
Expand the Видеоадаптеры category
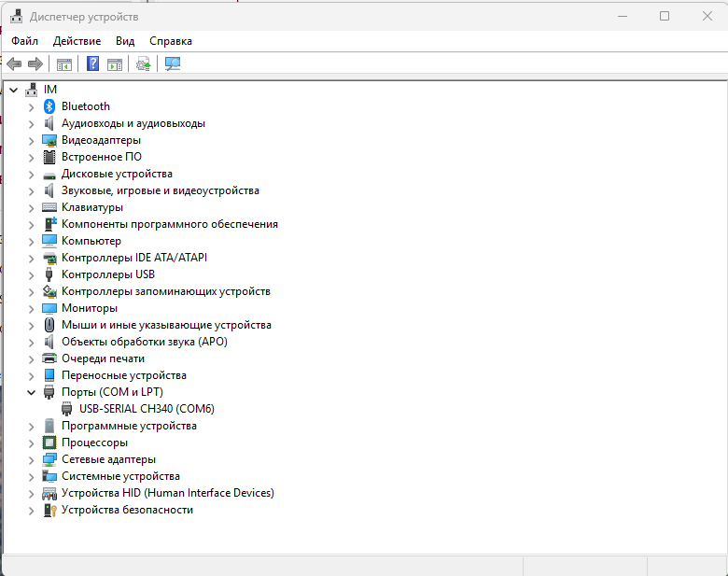pyautogui.click(x=31, y=140)
